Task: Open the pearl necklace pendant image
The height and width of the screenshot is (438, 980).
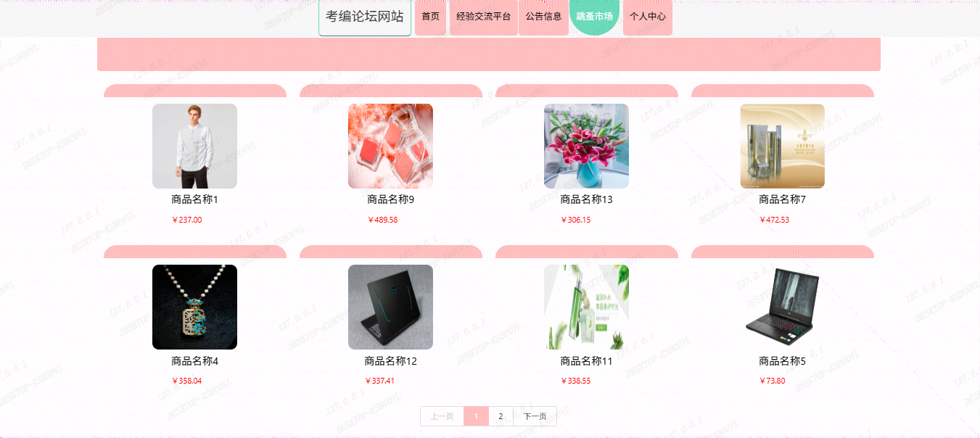Action: 194,307
